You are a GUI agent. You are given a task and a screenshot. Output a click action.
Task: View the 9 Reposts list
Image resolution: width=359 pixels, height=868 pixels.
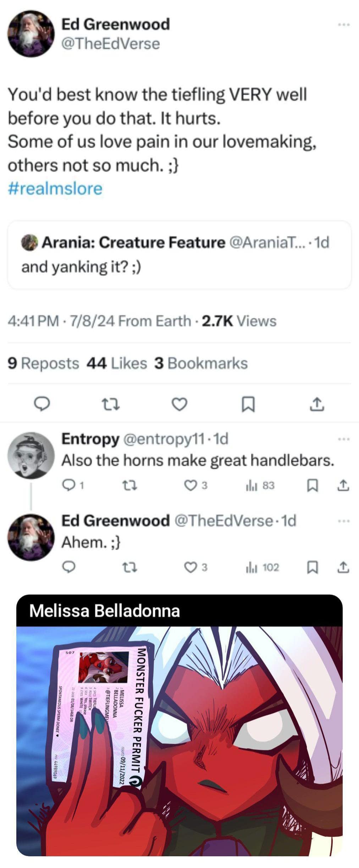pos(43,363)
